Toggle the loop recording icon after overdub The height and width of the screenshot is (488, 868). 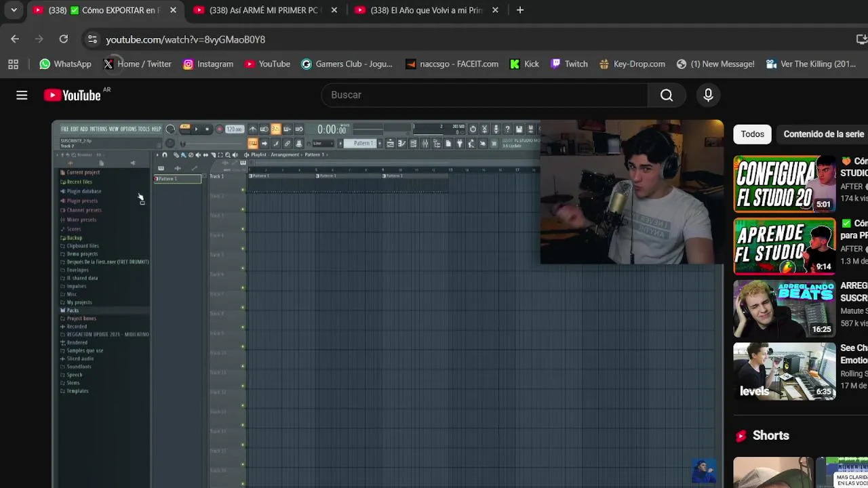point(299,129)
